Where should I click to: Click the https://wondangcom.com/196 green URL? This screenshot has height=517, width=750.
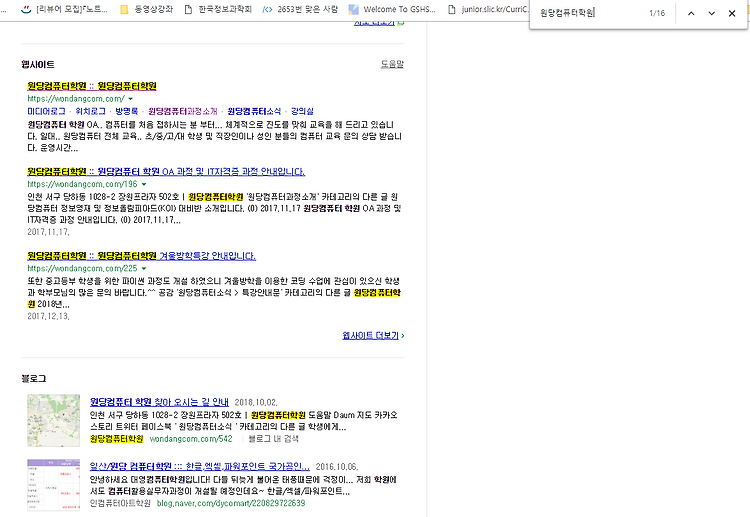pyautogui.click(x=82, y=184)
